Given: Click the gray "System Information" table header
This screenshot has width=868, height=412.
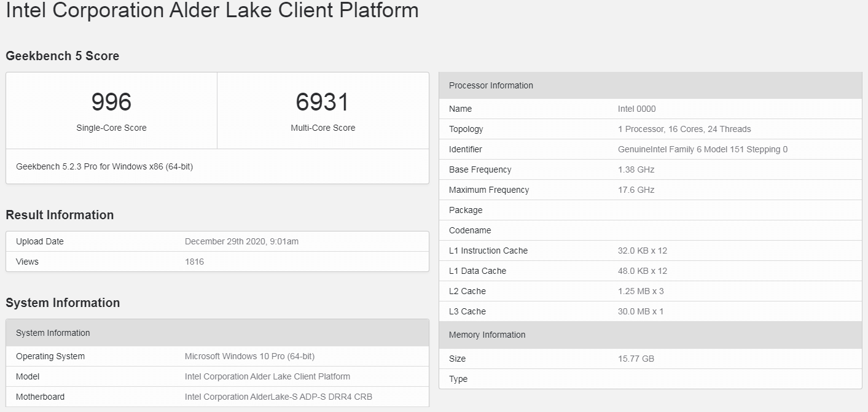Looking at the screenshot, I should click(x=217, y=333).
